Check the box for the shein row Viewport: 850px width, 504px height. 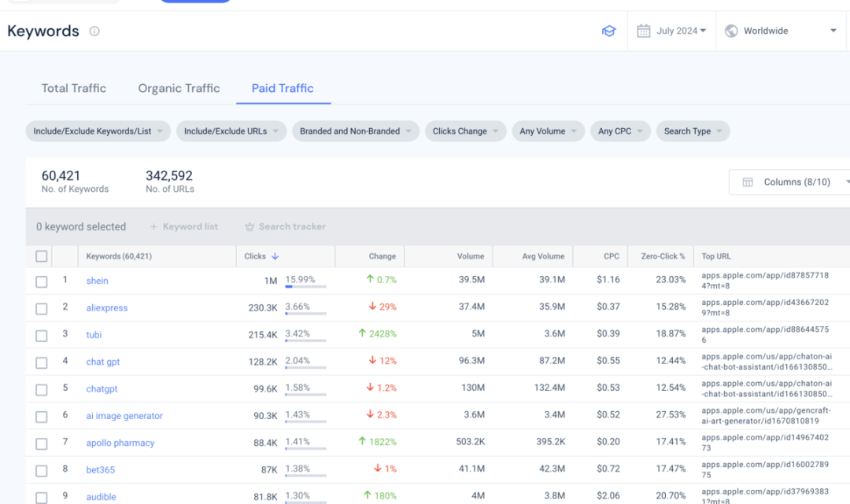click(41, 281)
